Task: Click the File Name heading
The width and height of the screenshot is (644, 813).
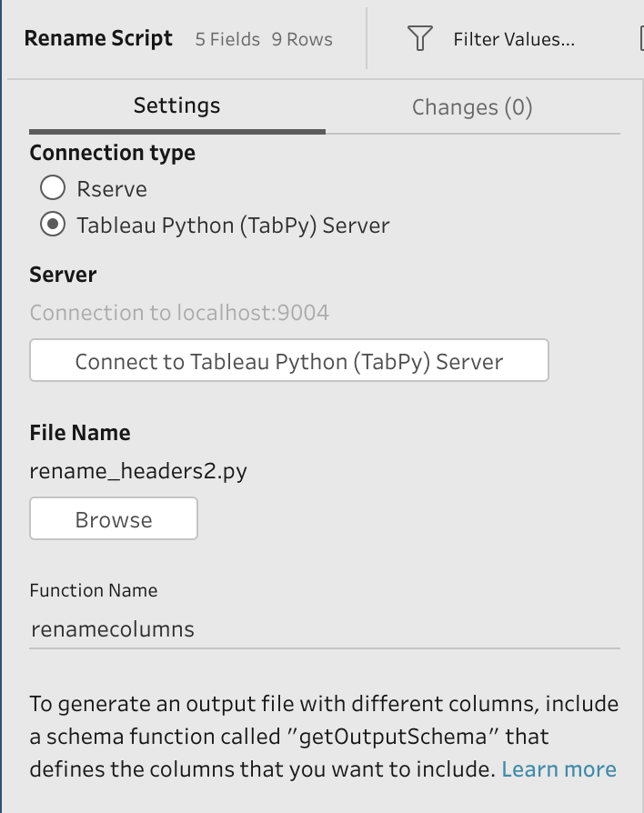Action: click(x=80, y=433)
